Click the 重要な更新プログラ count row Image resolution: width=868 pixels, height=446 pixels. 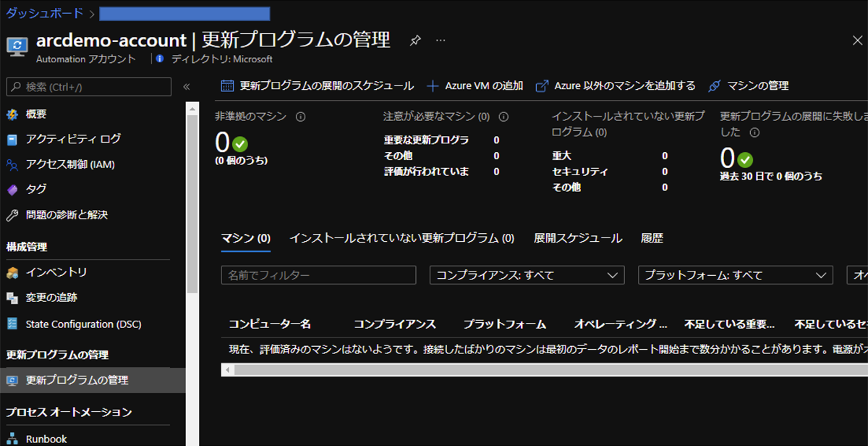click(442, 140)
